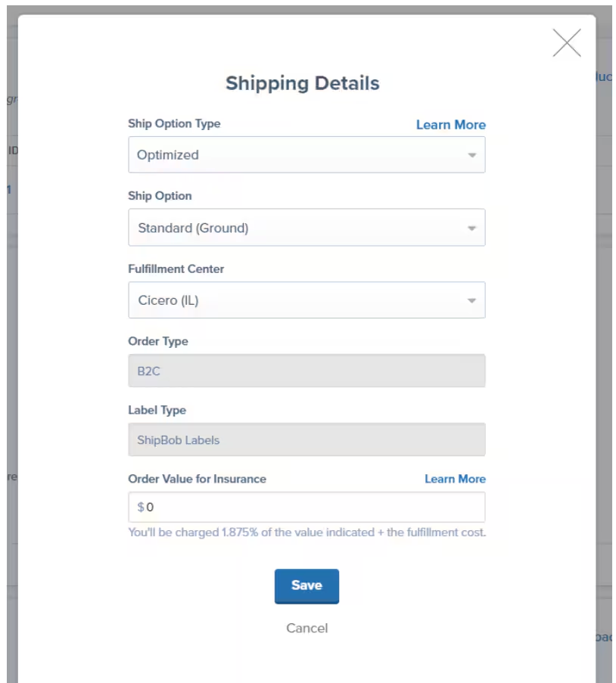Close the Shipping Details dialog with the X icon
This screenshot has width=616, height=683.
point(567,43)
